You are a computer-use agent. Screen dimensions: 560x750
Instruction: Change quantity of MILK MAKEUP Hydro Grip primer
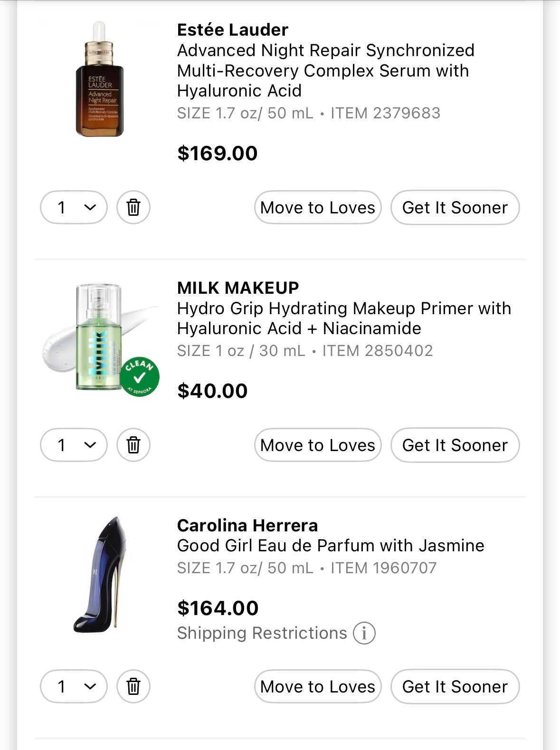pyautogui.click(x=74, y=445)
